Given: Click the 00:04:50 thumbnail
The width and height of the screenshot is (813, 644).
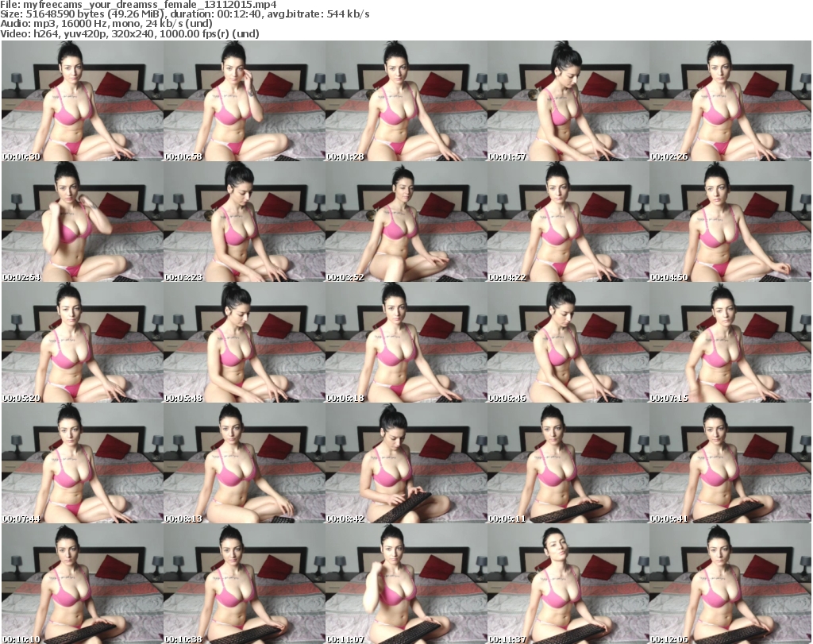Looking at the screenshot, I should (x=730, y=222).
